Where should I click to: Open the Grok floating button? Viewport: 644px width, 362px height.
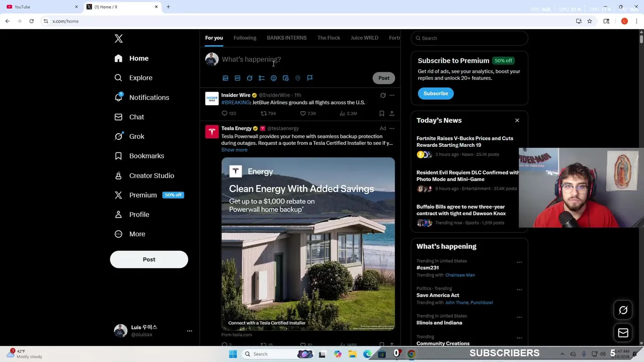point(623,310)
